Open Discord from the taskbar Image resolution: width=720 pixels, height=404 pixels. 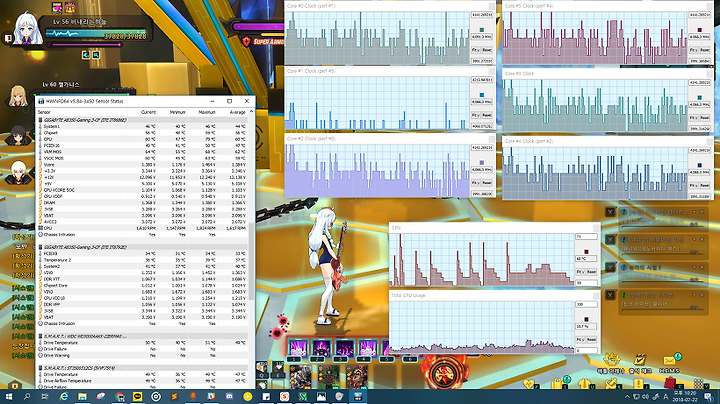click(x=229, y=397)
